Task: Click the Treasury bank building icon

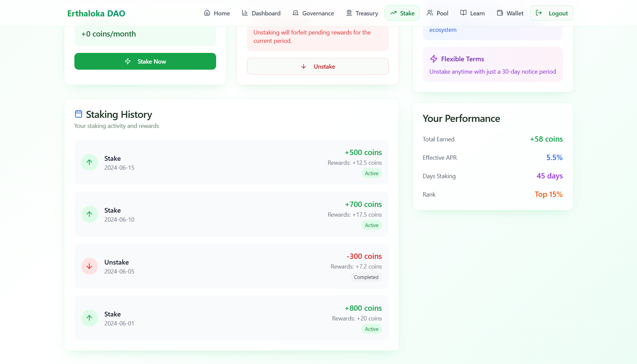Action: coord(349,13)
